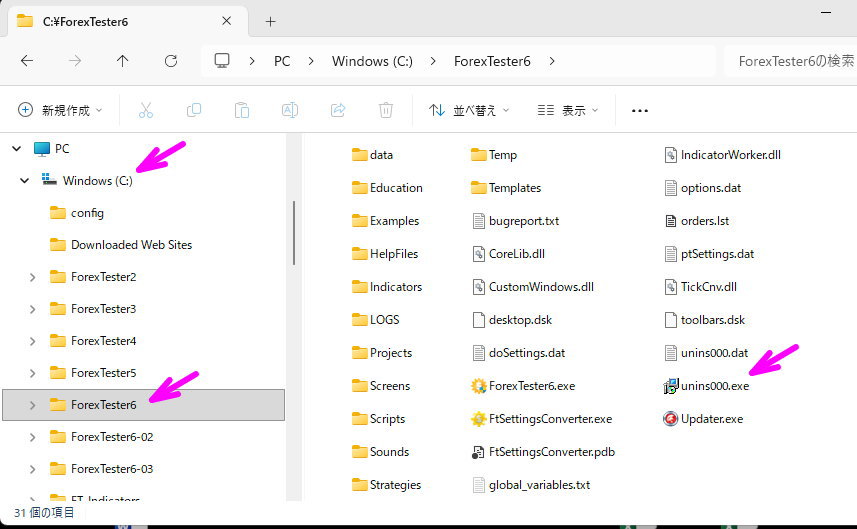857x529 pixels.
Task: Click the monitor icon in address bar
Action: (x=221, y=61)
